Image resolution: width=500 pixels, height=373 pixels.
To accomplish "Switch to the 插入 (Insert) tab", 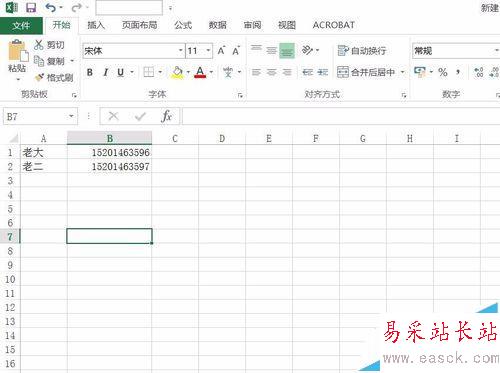I will tap(96, 25).
